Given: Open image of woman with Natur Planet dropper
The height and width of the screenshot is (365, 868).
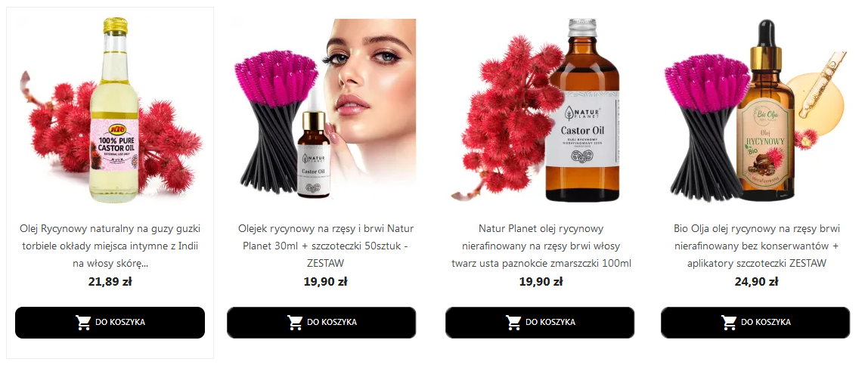Looking at the screenshot, I should click(321, 110).
